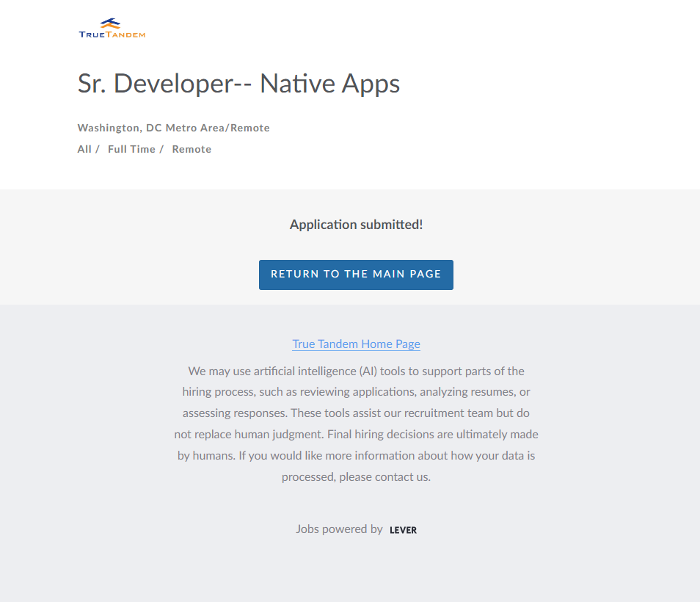Click the "assessing responses" disclaimer line
Screen dimensions: 700x602
click(356, 413)
